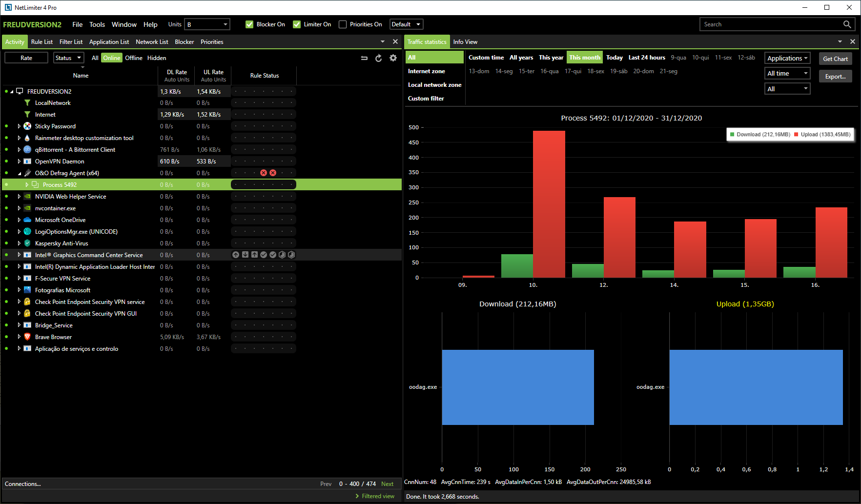Show All items in Activity filter
The height and width of the screenshot is (504, 861).
[x=95, y=58]
